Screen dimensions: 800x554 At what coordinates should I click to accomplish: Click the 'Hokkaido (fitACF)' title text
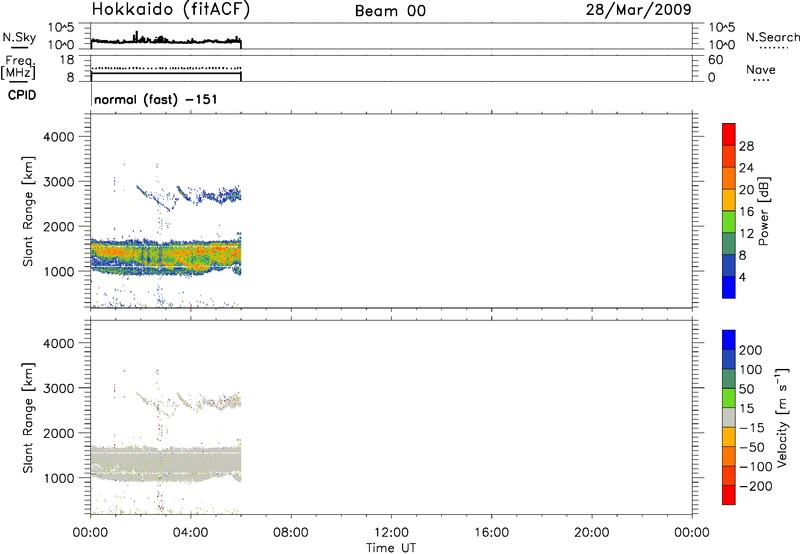click(x=171, y=10)
